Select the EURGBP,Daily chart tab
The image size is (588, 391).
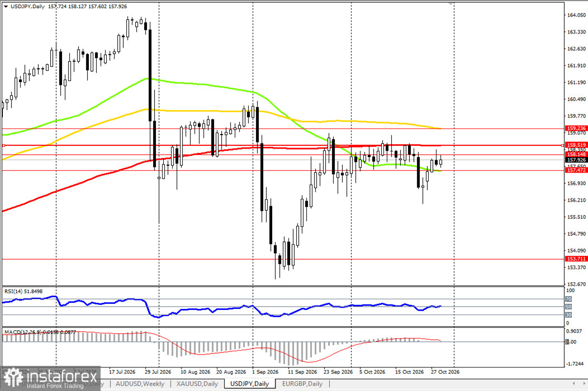click(x=302, y=384)
